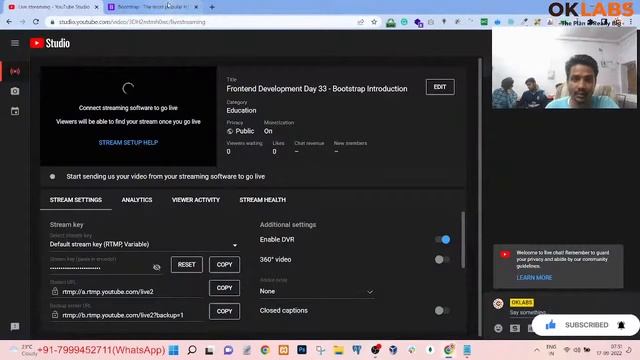Viewport: 640px width, 360px height.
Task: Open Photoshop from the taskbar
Action: (x=302, y=350)
